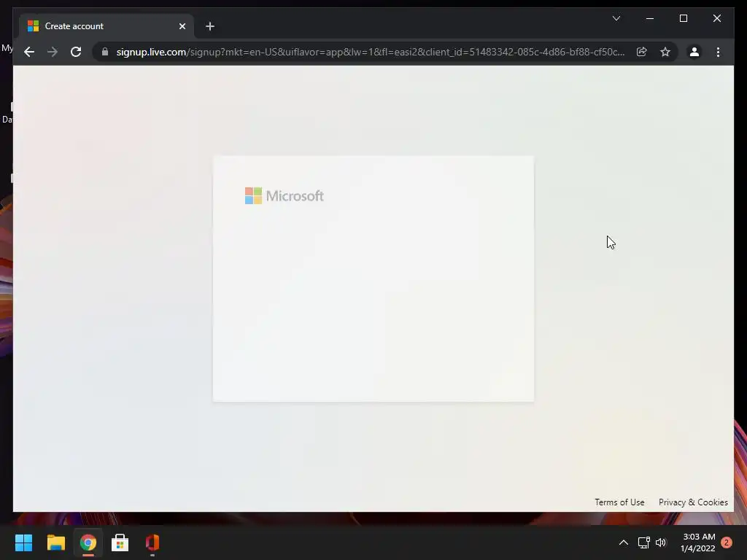Launch File Explorer from the taskbar
This screenshot has height=560, width=747.
[55, 542]
